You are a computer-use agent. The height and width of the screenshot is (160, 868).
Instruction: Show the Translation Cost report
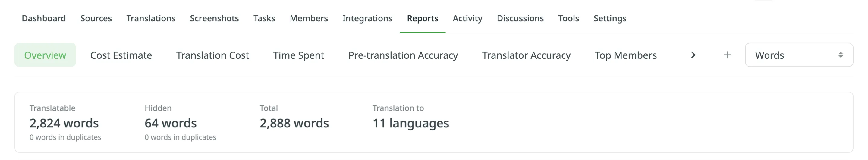pos(212,55)
